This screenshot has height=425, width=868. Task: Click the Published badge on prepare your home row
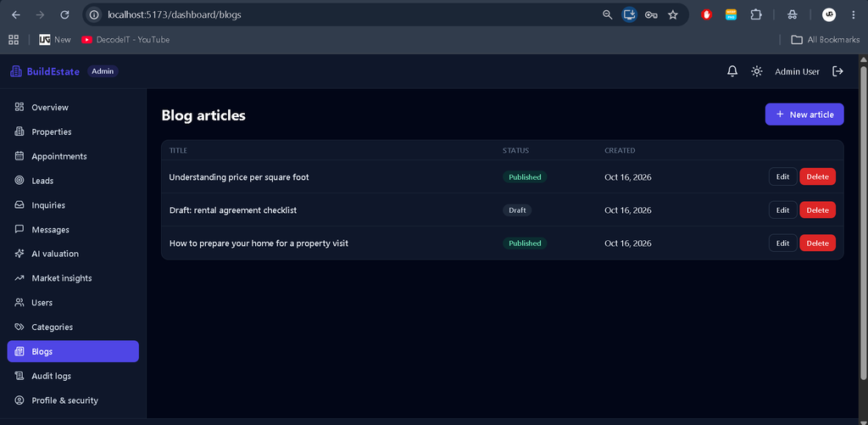(525, 243)
